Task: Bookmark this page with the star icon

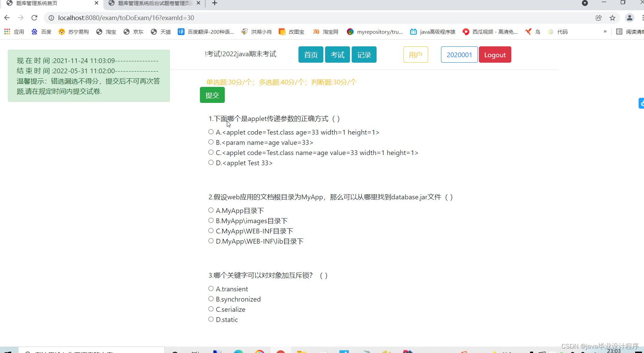Action: pos(612,18)
